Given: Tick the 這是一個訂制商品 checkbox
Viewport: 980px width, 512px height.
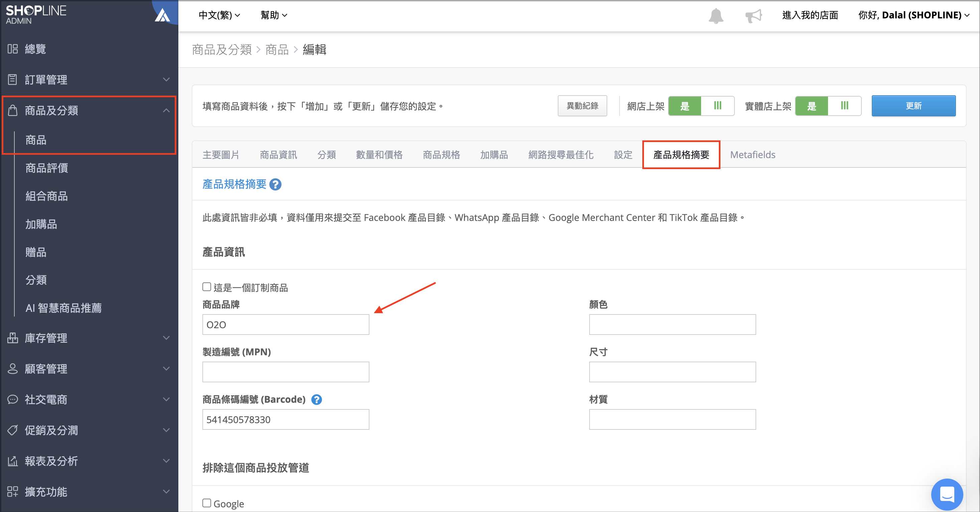Looking at the screenshot, I should (206, 287).
